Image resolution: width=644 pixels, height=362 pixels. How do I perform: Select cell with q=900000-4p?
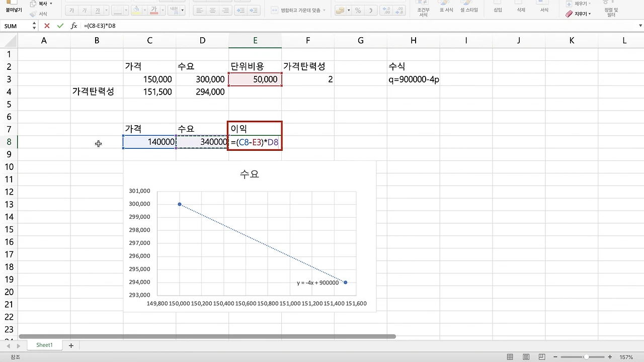[414, 79]
